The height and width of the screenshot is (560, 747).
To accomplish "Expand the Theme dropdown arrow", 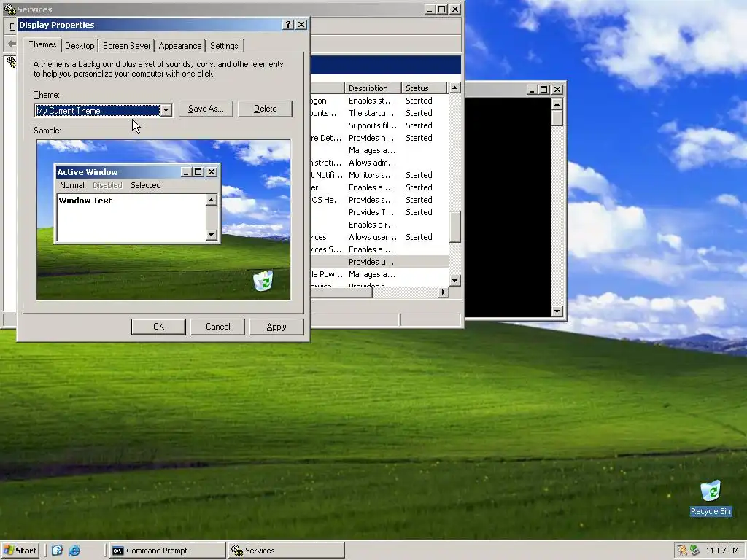I will pyautogui.click(x=166, y=111).
